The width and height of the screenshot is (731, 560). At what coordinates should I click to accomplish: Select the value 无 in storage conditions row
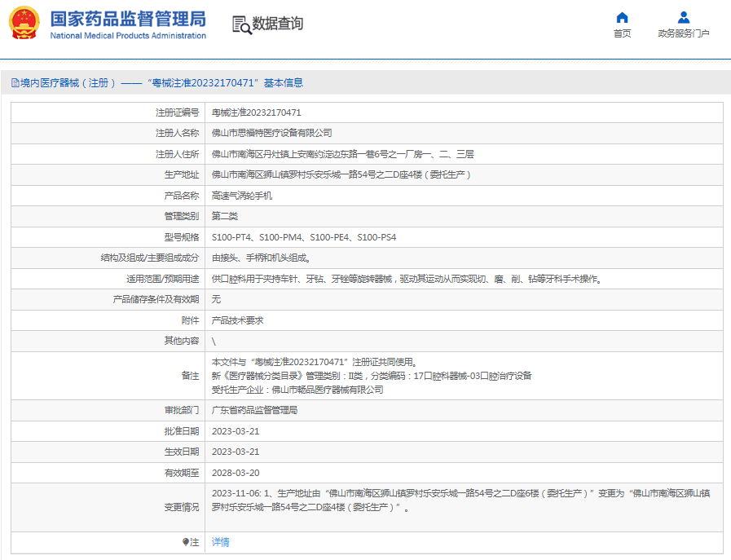pos(216,299)
